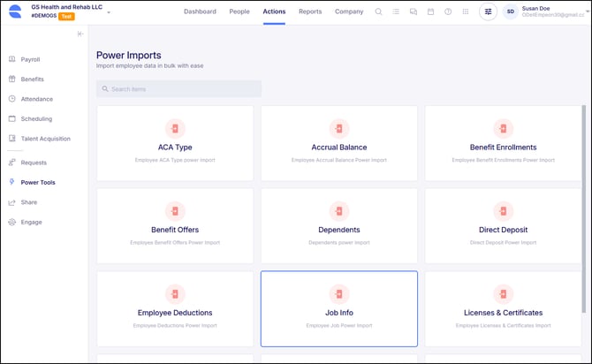Open the ACA Type import card
592x364 pixels.
coord(175,143)
